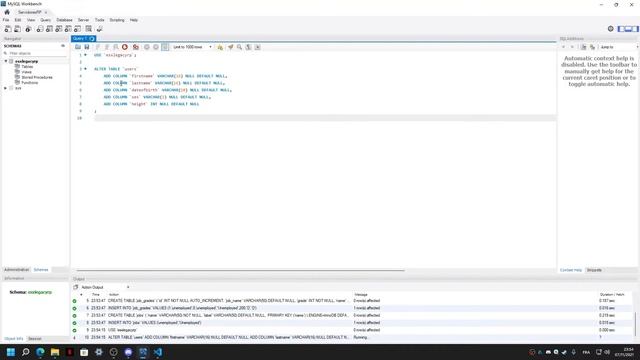Execute the script with lightning bolt icon
640x360 pixels.
(98, 47)
